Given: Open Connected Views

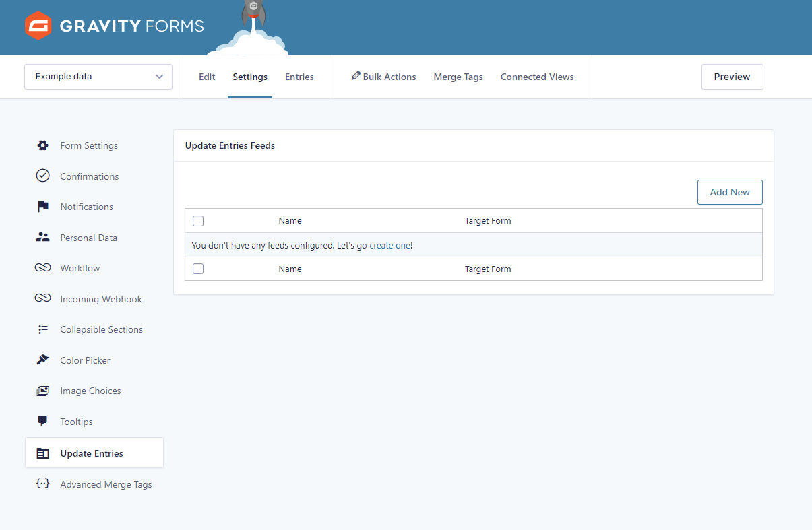Looking at the screenshot, I should pyautogui.click(x=537, y=77).
